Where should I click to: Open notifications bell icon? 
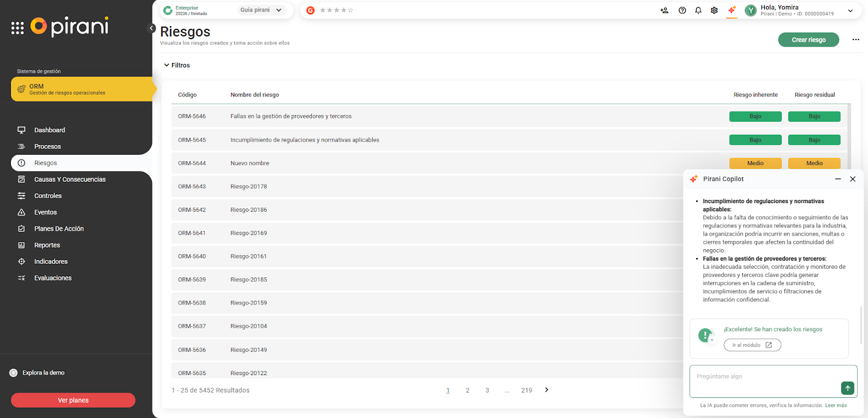[x=698, y=10]
